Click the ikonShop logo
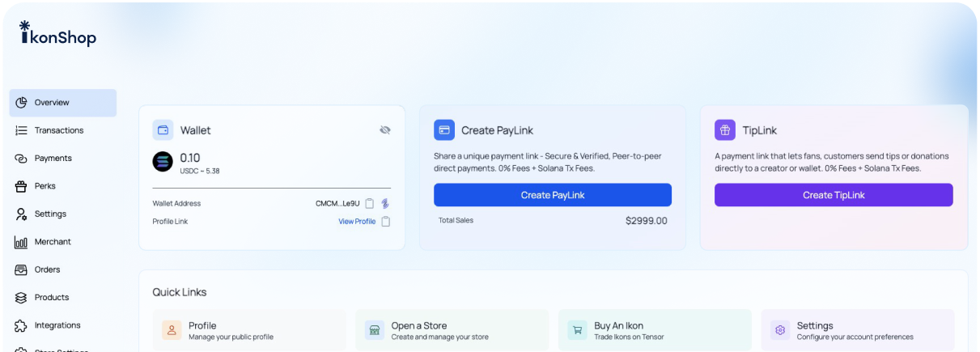The height and width of the screenshot is (352, 980). (x=57, y=35)
